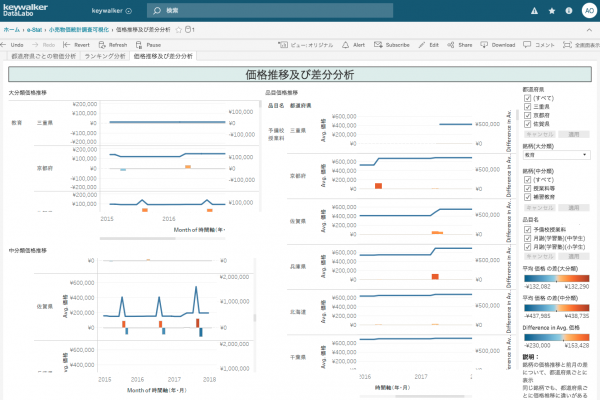Click キャンセル under the 品目名 filter
Screen dimensions: 600x400
[x=540, y=256]
